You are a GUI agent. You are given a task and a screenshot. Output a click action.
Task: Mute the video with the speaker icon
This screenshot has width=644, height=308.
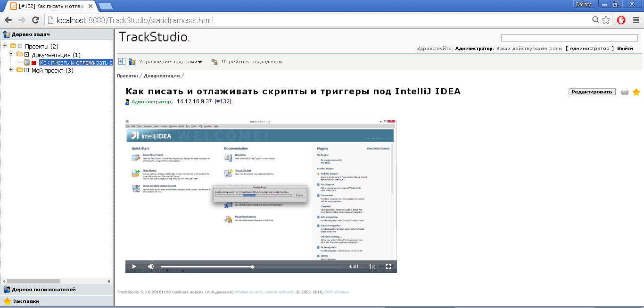coord(151,266)
